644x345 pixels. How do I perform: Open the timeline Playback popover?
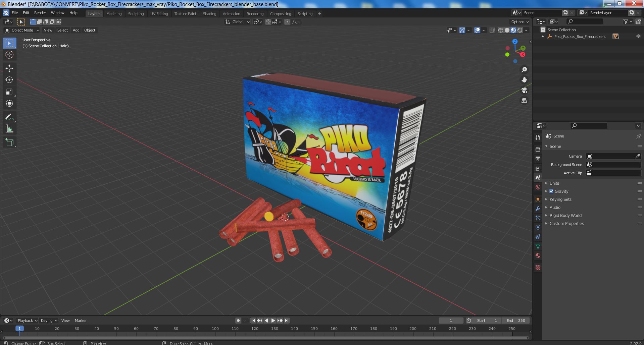pyautogui.click(x=27, y=321)
